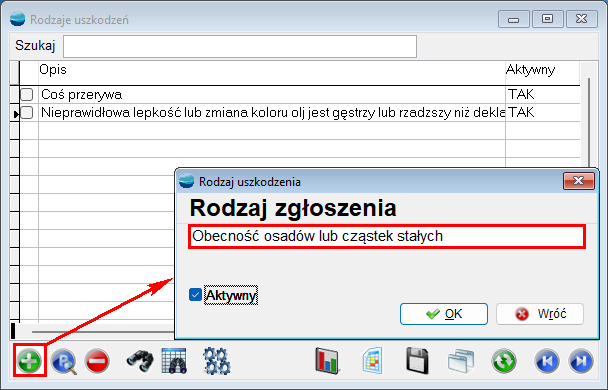Click TAK value in Nieprawidłowa lepkość row
608x390 pixels.
(x=521, y=112)
